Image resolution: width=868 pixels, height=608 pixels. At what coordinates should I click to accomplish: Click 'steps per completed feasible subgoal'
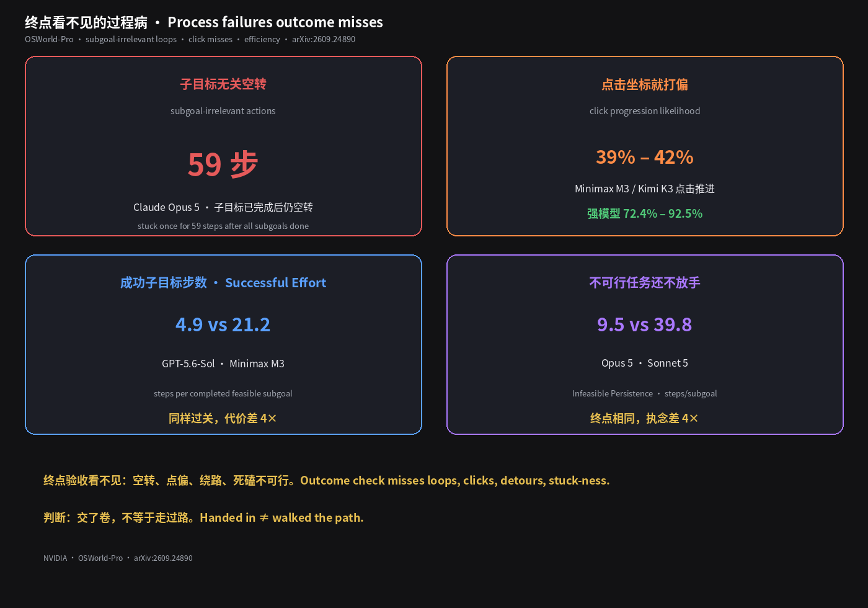[x=223, y=393]
